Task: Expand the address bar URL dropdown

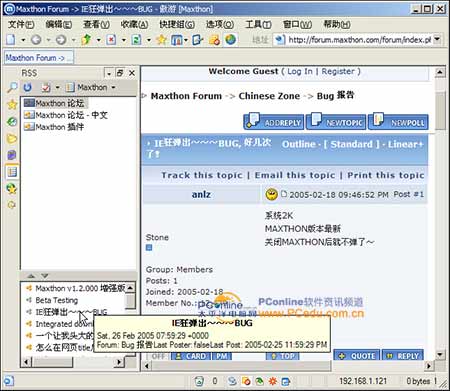Action: pos(437,40)
